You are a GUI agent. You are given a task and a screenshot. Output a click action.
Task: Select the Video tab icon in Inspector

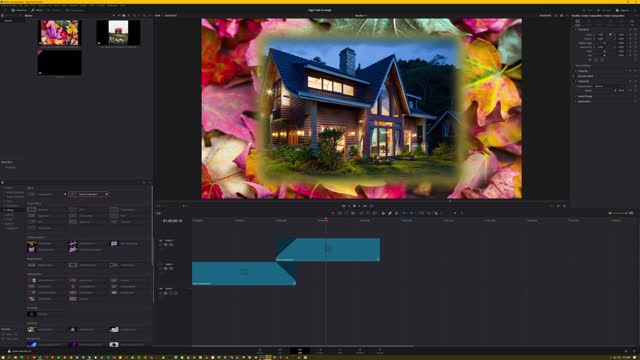(x=578, y=22)
